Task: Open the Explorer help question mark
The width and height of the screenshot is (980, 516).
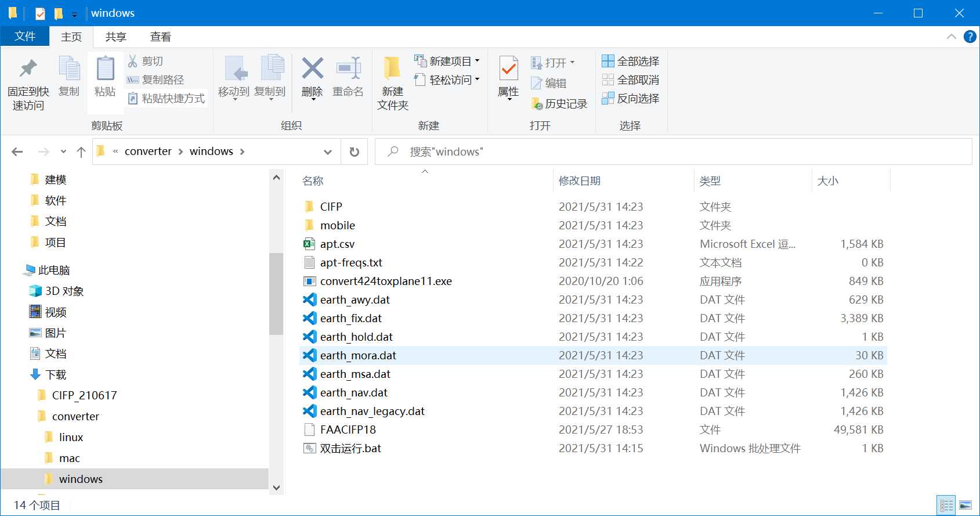Action: coord(970,37)
